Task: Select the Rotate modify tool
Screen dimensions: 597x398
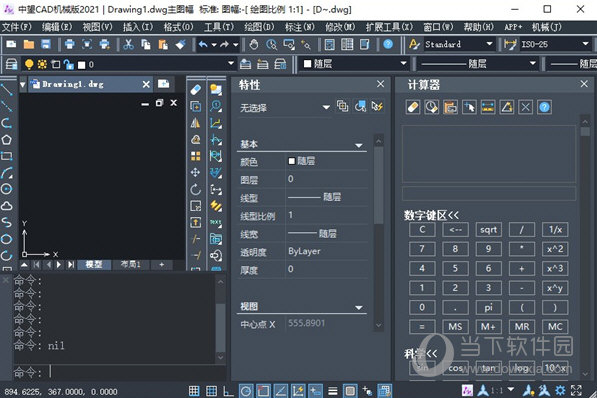Action: (x=195, y=189)
